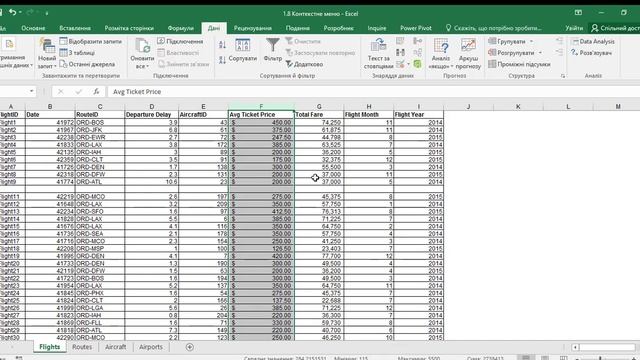The image size is (640, 360).
Task: Select cell containing 'ORD-SFO'
Action: coord(100,211)
